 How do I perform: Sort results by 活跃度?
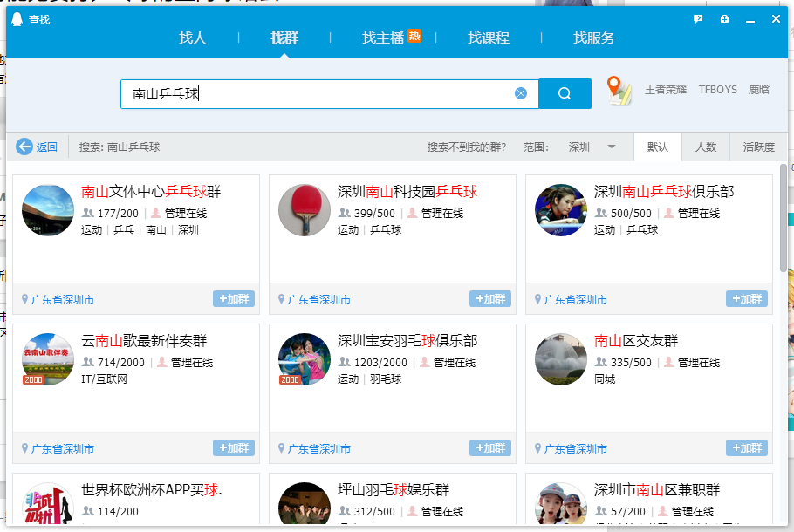pos(758,147)
